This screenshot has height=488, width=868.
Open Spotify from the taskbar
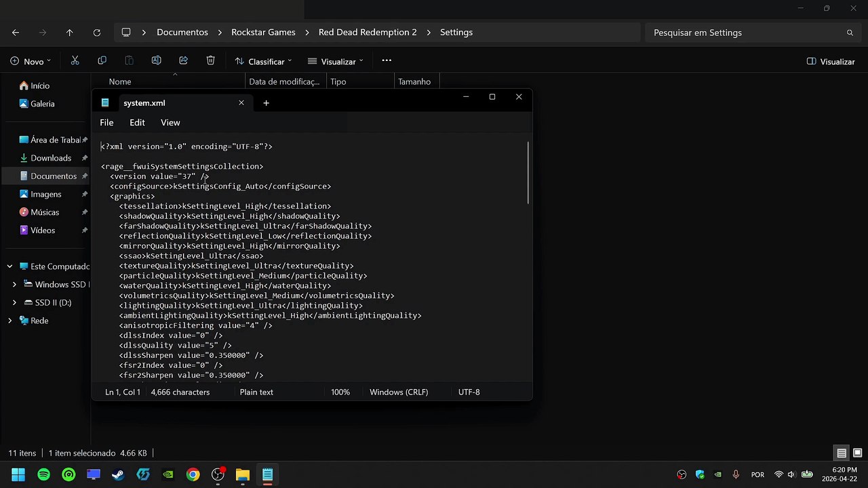[x=43, y=474]
